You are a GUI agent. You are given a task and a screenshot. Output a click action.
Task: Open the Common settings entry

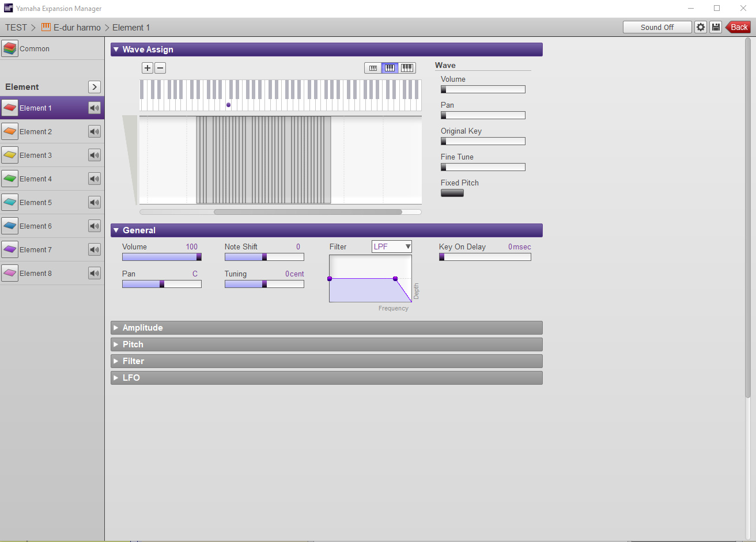click(x=52, y=48)
